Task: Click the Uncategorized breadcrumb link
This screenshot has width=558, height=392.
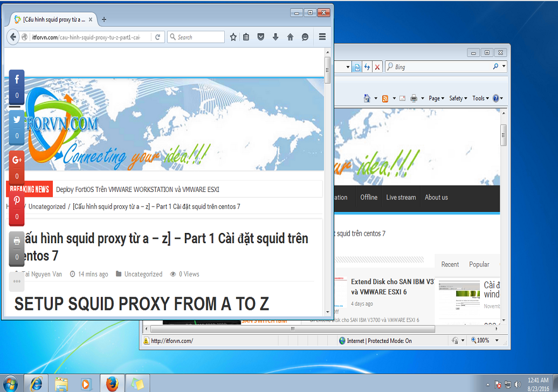Action: click(x=47, y=207)
